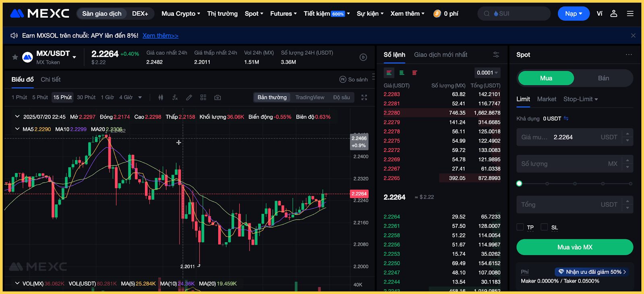Collapse the MA5 MA10 MA20 indicator row
This screenshot has height=294, width=644.
point(17,129)
